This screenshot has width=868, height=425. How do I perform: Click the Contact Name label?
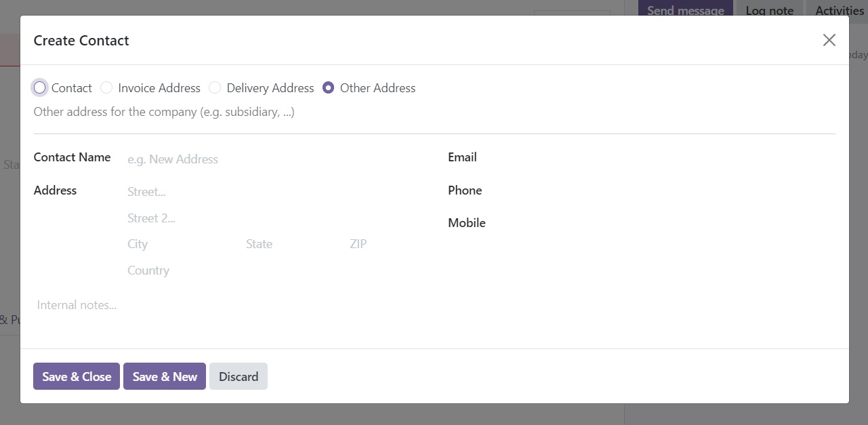click(72, 157)
